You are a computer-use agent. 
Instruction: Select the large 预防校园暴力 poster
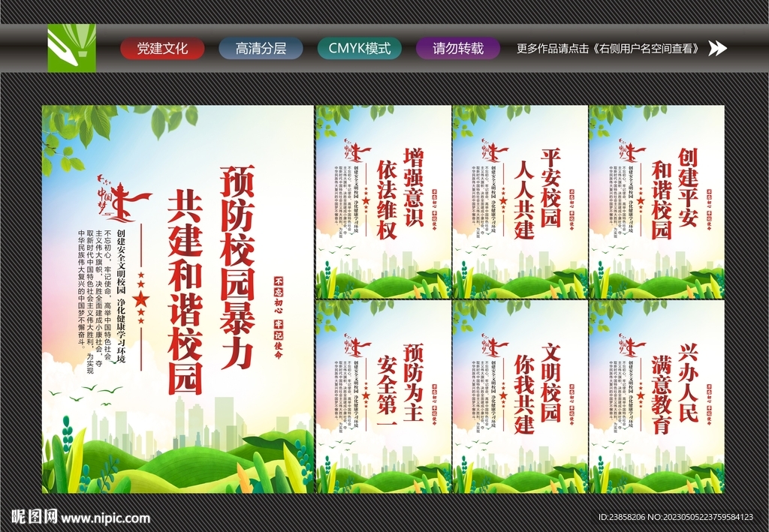point(177,299)
